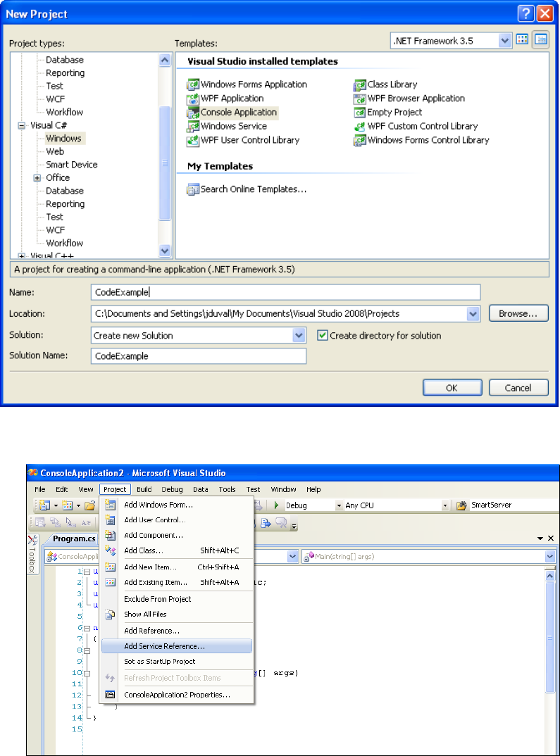Select Smart Device project type
This screenshot has height=756, width=560.
pyautogui.click(x=71, y=165)
